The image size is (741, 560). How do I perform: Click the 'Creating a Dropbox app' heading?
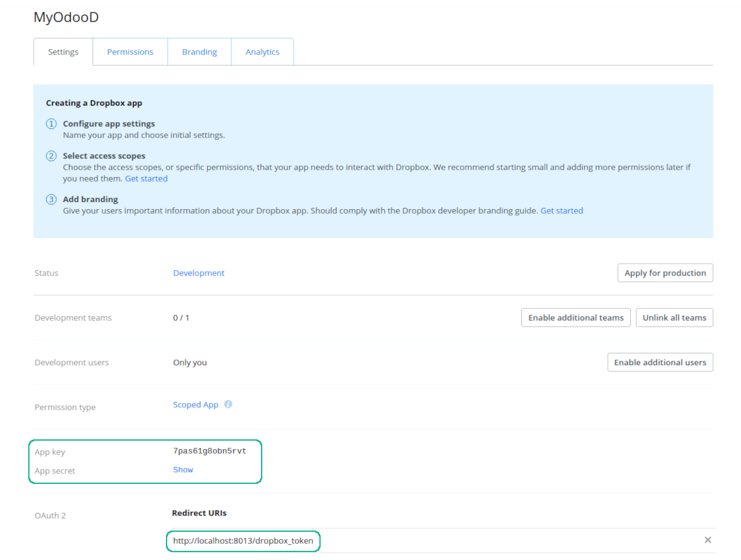94,103
